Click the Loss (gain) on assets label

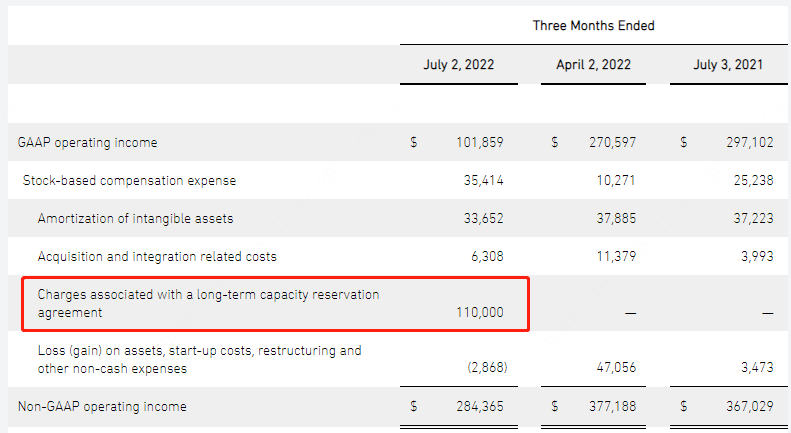(x=199, y=359)
